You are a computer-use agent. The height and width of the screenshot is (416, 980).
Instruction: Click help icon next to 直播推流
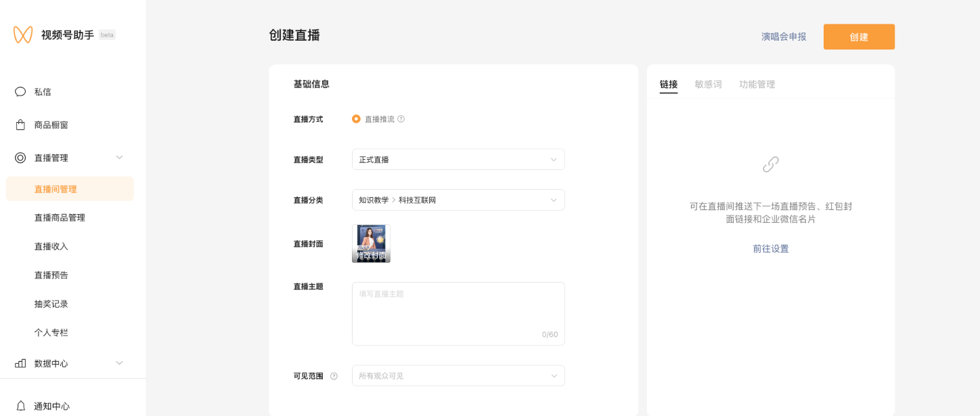[x=401, y=119]
